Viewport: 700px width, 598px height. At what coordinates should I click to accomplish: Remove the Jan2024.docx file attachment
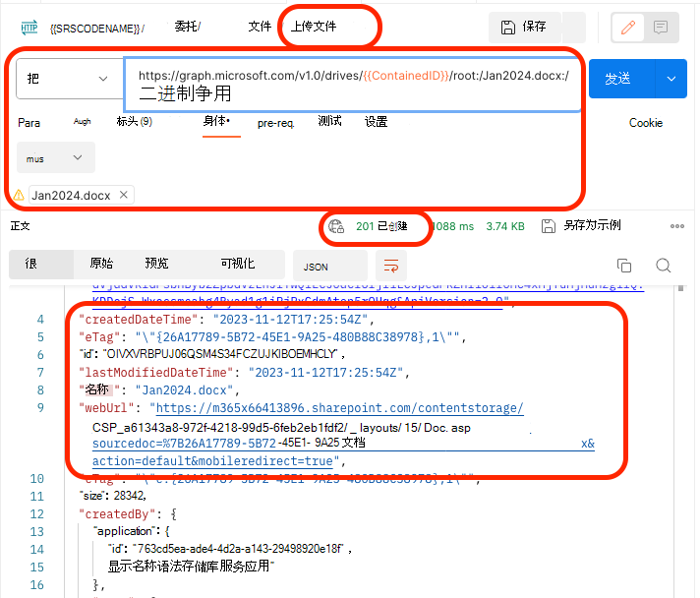[124, 195]
